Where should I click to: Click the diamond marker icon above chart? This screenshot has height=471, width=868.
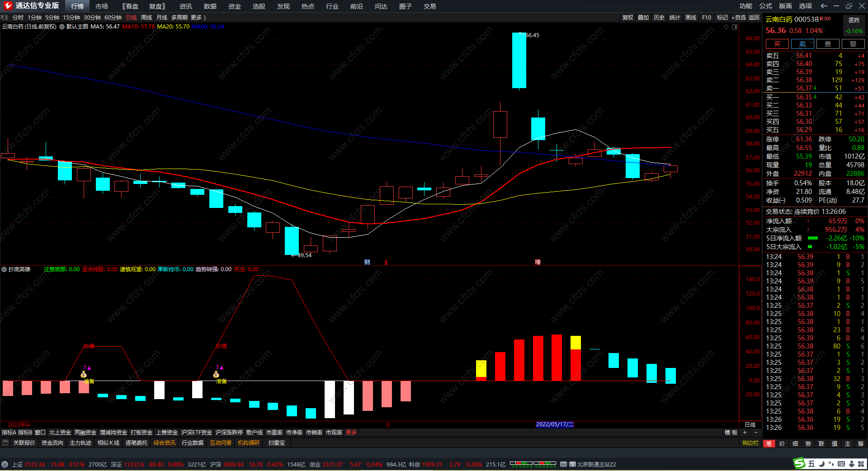coord(726,27)
